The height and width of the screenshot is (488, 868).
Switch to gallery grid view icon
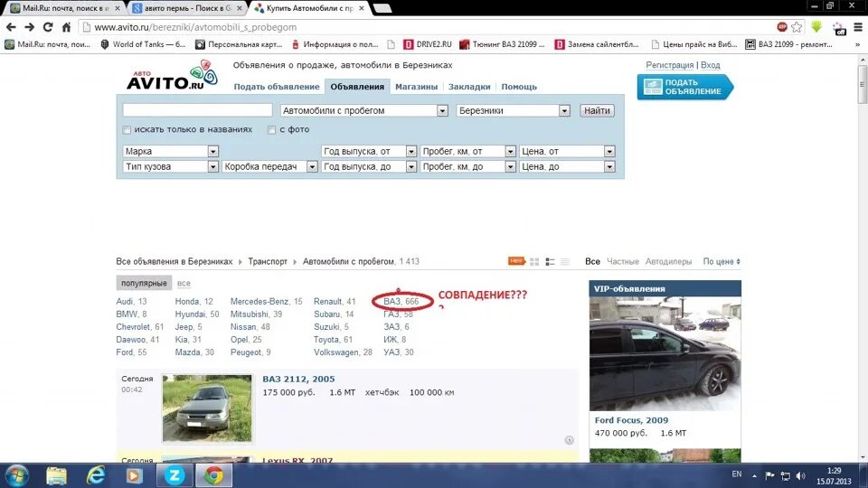pos(534,262)
